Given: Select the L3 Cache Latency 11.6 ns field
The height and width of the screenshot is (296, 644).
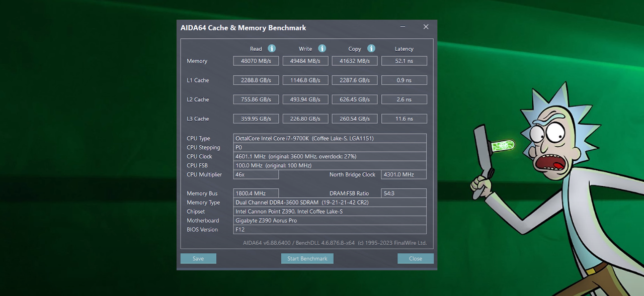Looking at the screenshot, I should point(404,119).
